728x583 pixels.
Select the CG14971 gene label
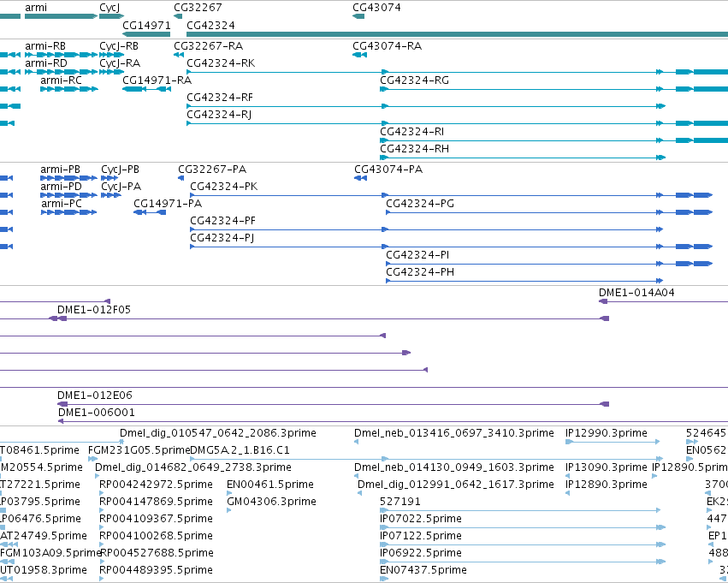pyautogui.click(x=147, y=25)
